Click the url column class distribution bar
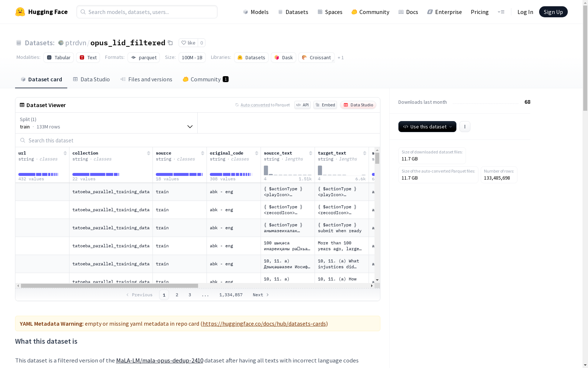 [x=38, y=174]
